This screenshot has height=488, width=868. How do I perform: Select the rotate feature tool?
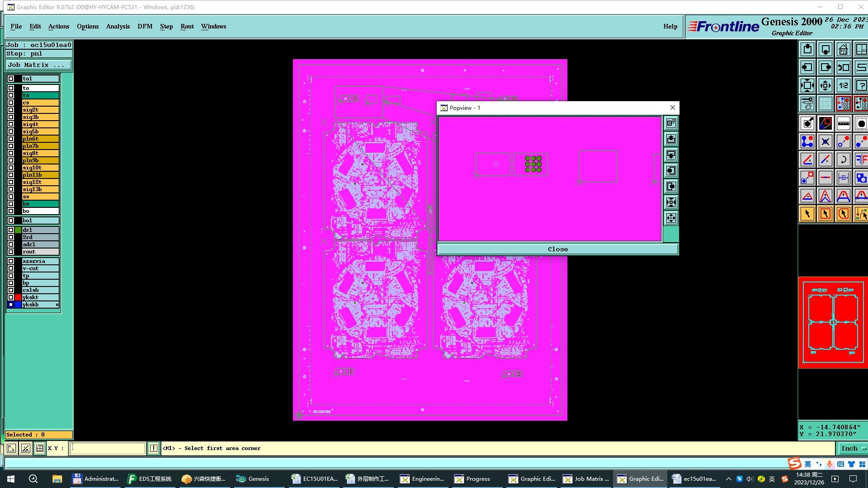pos(843,160)
